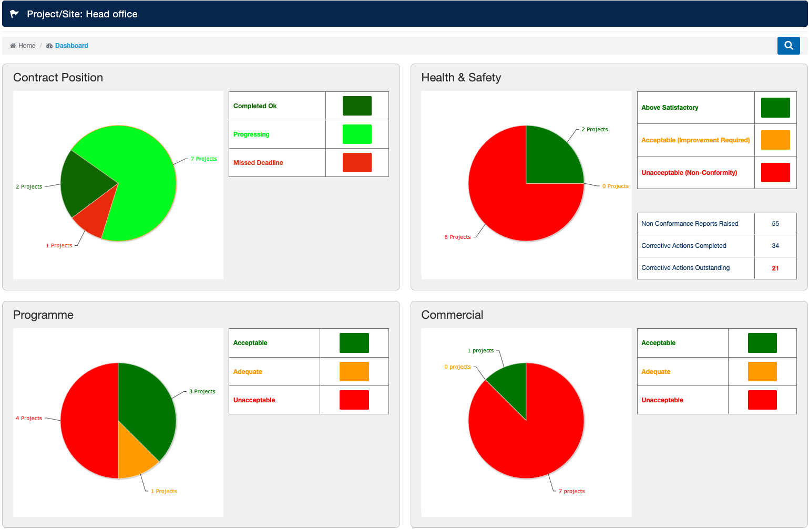This screenshot has width=809, height=532.
Task: Click the Completed Ok dark green swatch
Action: (x=357, y=106)
